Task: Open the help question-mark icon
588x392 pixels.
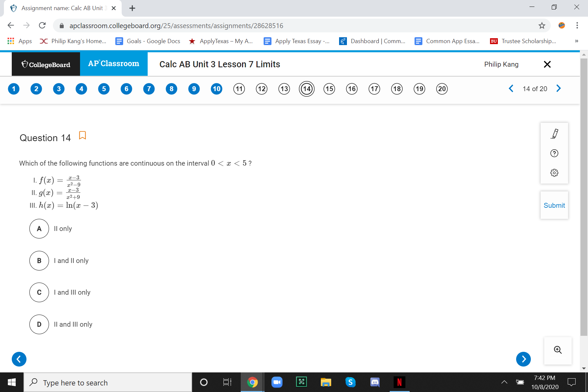Action: click(554, 153)
